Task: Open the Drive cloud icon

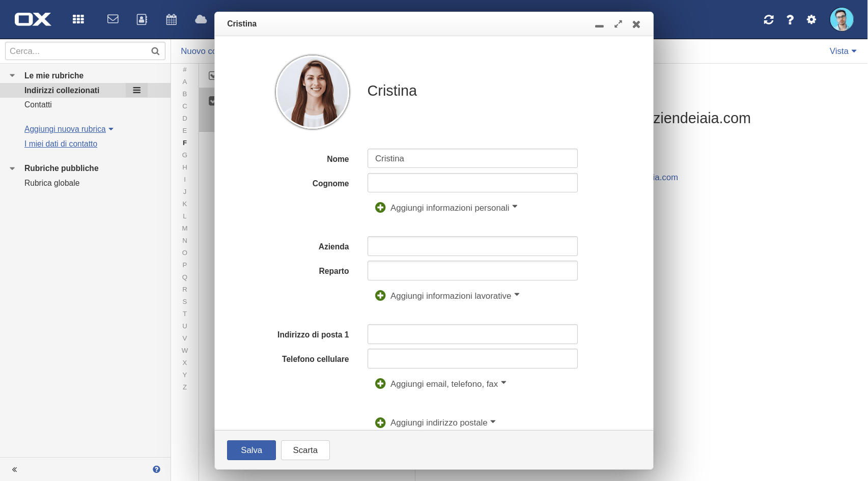Action: (201, 19)
